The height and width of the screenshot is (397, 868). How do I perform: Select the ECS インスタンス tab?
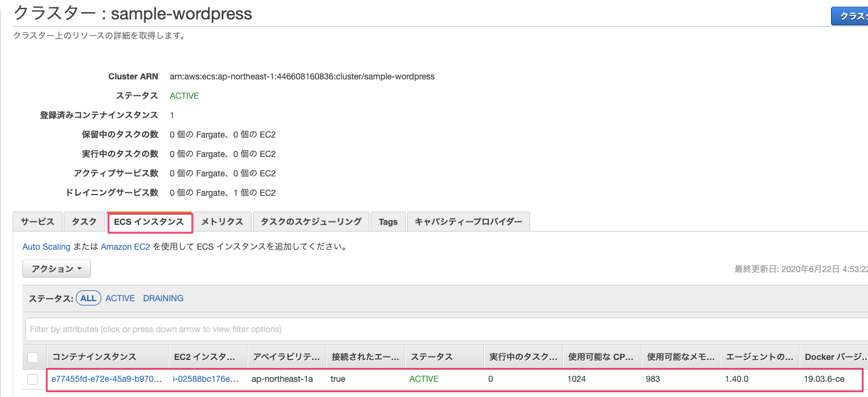pyautogui.click(x=149, y=222)
